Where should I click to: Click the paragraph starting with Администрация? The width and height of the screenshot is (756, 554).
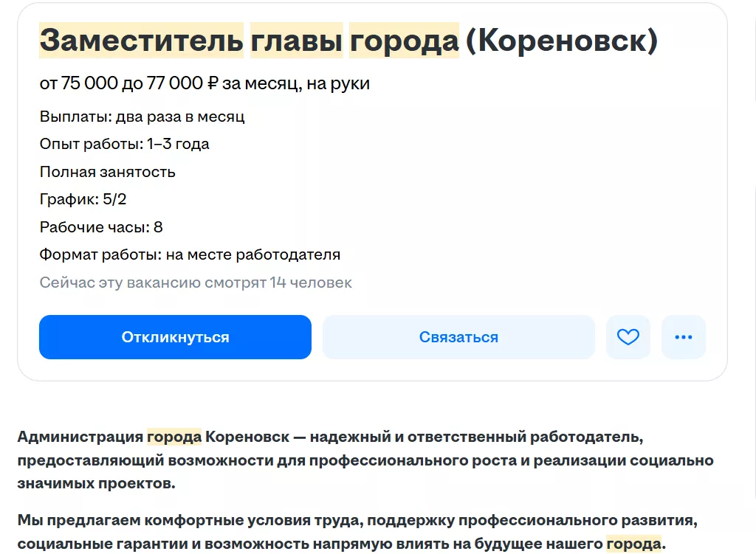pyautogui.click(x=365, y=460)
